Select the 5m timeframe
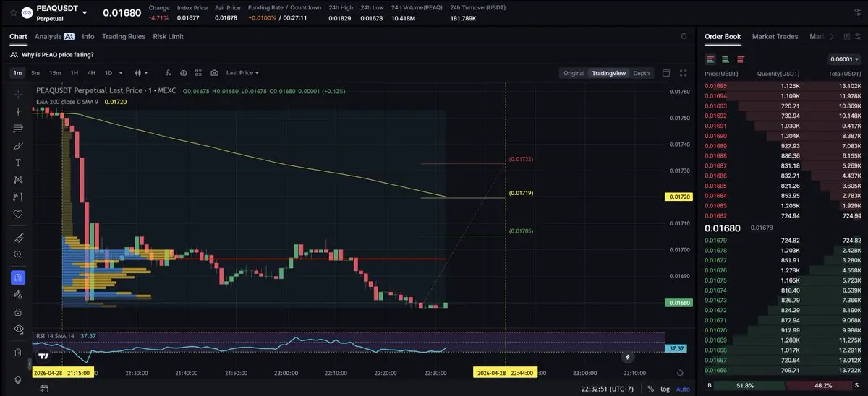This screenshot has width=868, height=396. pyautogui.click(x=35, y=73)
